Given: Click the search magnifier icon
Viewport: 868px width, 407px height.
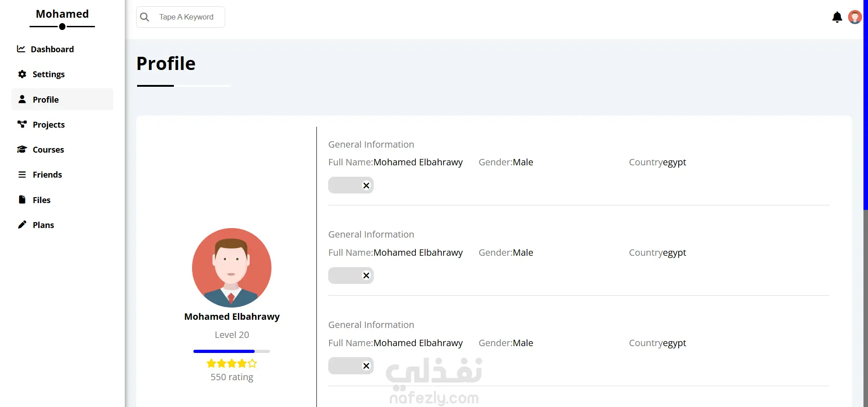Looking at the screenshot, I should pos(145,17).
